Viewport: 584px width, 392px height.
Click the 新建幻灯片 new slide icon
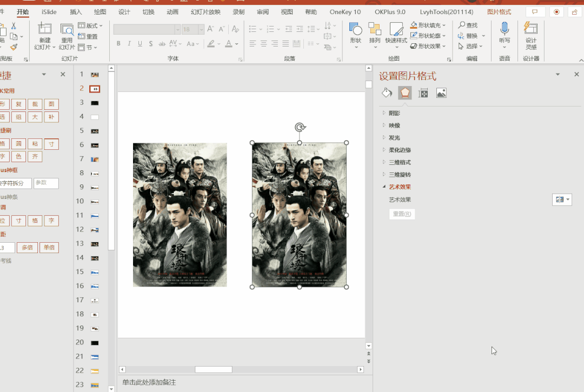tap(45, 29)
